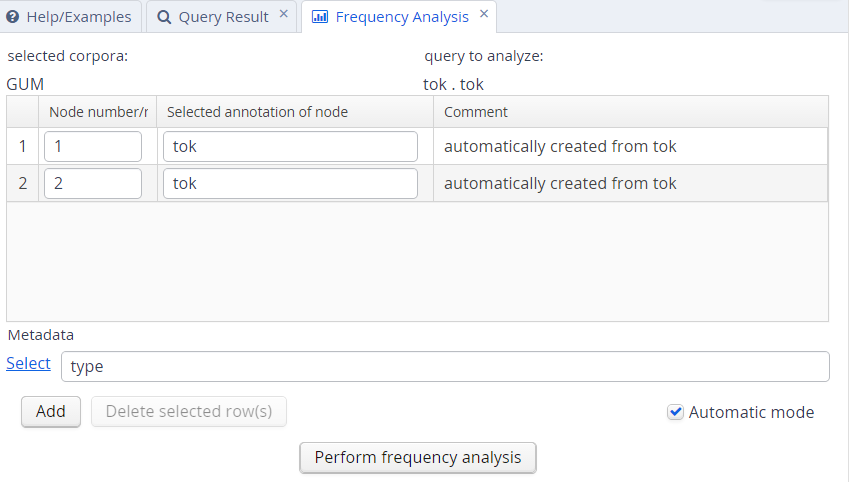Open the Query Result tab
Image resolution: width=849 pixels, height=482 pixels.
223,17
